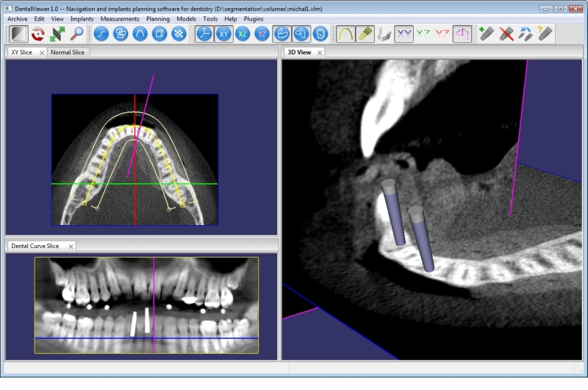Screen dimensions: 588x390
Task: Open the Tools menu
Action: pos(210,19)
